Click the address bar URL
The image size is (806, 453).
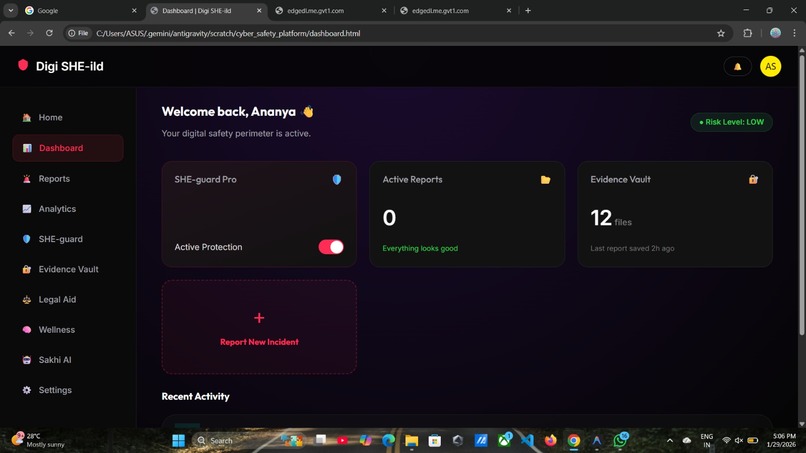pos(228,33)
